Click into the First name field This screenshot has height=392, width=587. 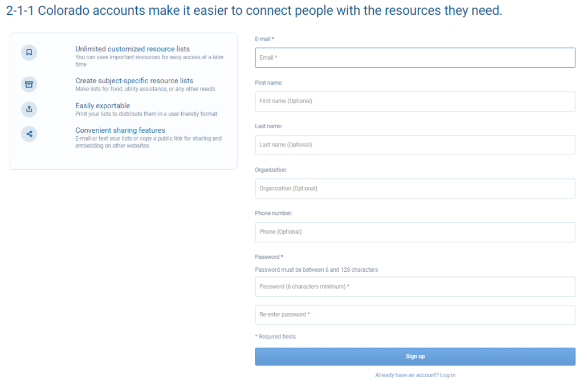pyautogui.click(x=415, y=101)
